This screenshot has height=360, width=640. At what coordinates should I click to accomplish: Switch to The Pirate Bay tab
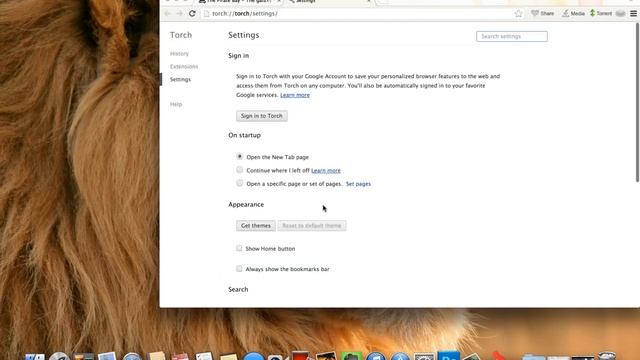point(240,2)
